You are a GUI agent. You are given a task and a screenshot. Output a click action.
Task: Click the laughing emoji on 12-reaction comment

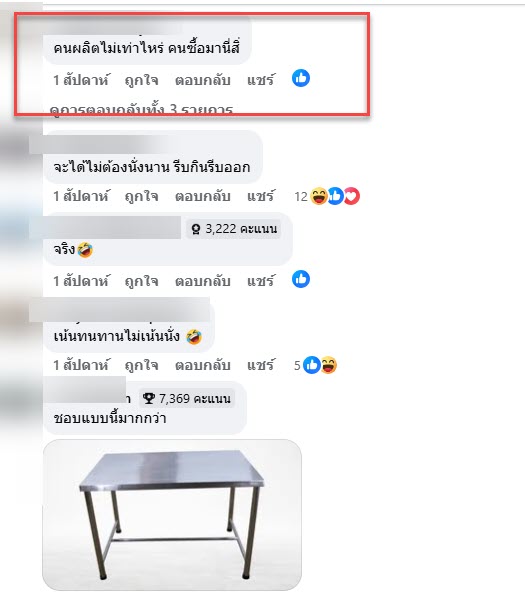click(318, 196)
